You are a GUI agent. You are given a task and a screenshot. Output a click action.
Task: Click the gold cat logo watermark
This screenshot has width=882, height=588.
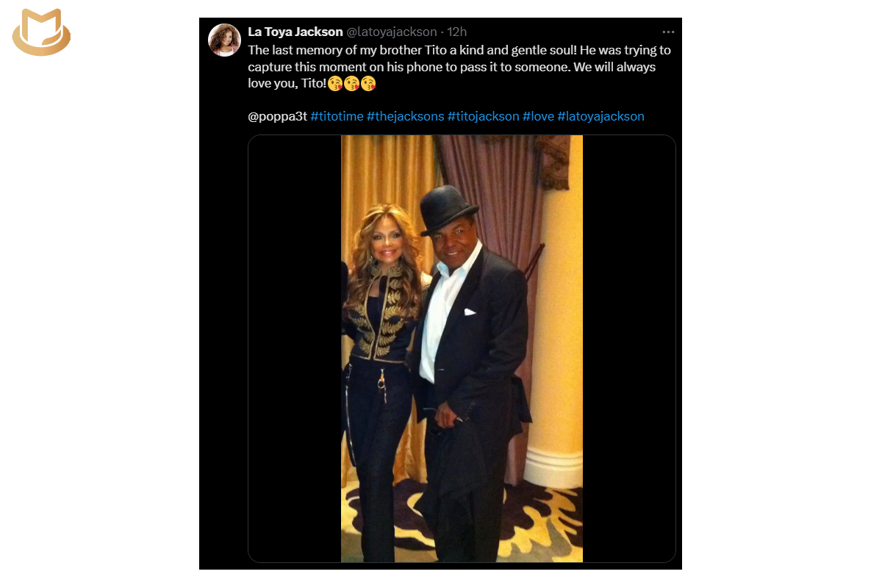tap(41, 32)
